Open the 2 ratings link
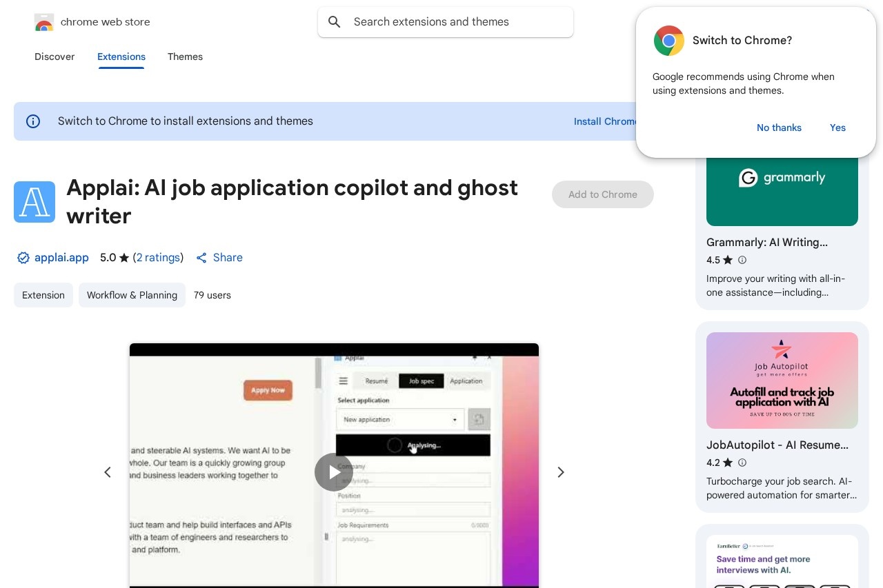This screenshot has height=588, width=883. [x=158, y=258]
